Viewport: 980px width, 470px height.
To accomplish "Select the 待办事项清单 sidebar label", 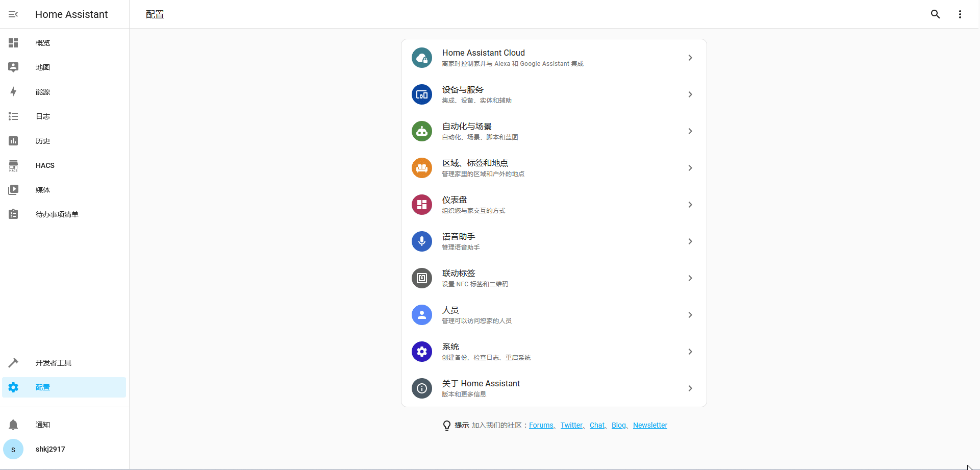I will click(x=57, y=214).
